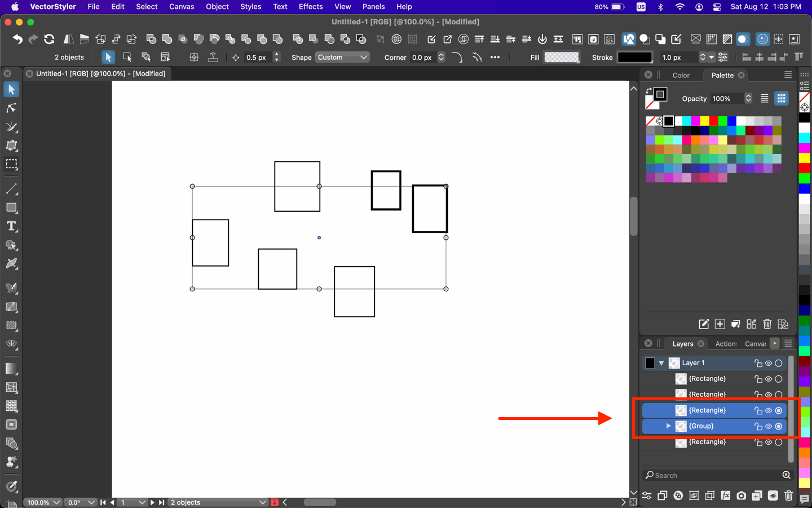Click the Undo arrow in the toolbar

(x=17, y=39)
